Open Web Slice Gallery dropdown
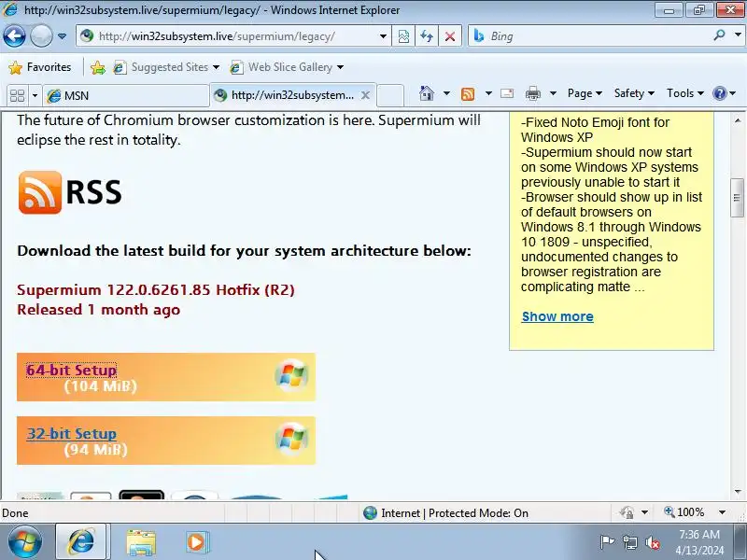Screen dimensions: 747x560 (340, 67)
